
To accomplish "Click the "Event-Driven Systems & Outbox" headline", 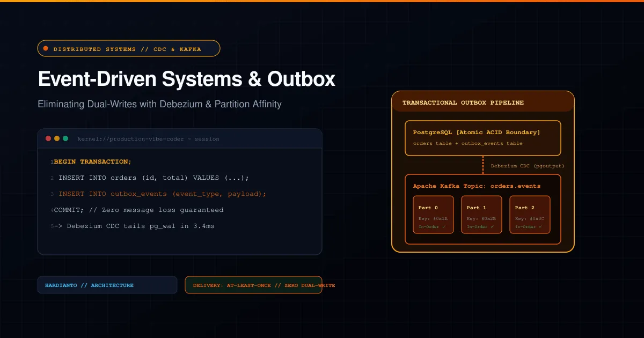I will 186,79.
